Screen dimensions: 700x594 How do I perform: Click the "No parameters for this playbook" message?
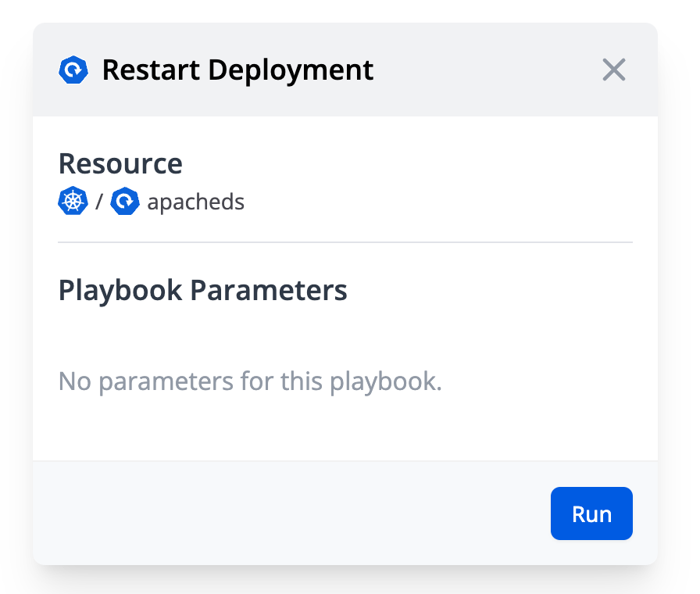tap(250, 382)
